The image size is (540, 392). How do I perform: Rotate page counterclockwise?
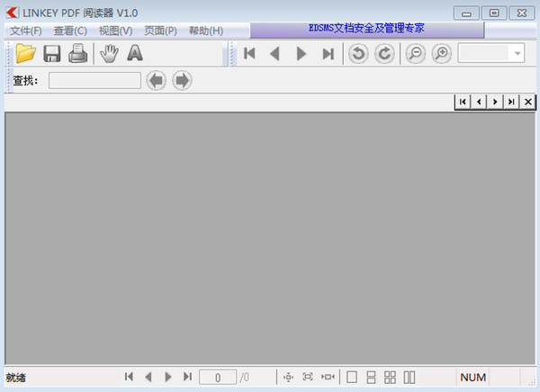point(358,54)
